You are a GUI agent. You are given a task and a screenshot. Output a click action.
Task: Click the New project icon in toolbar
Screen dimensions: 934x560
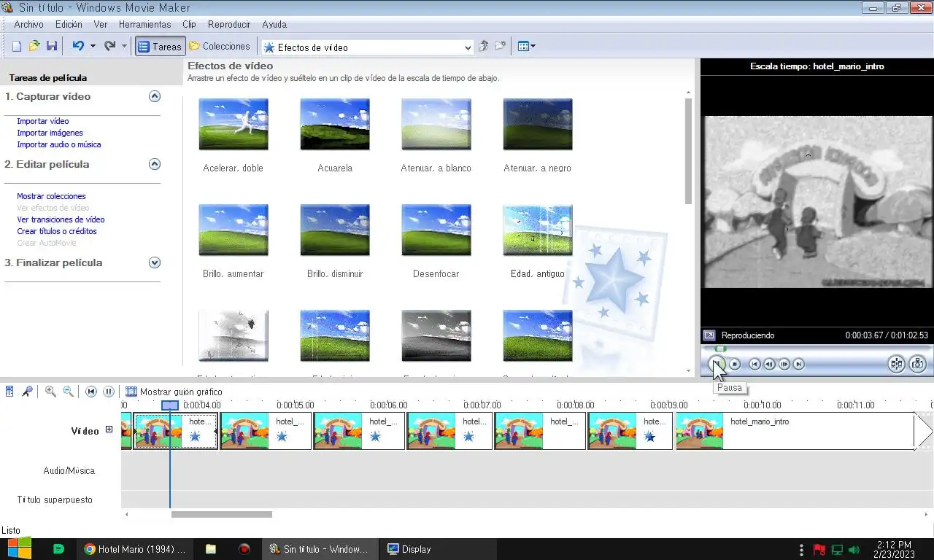17,46
